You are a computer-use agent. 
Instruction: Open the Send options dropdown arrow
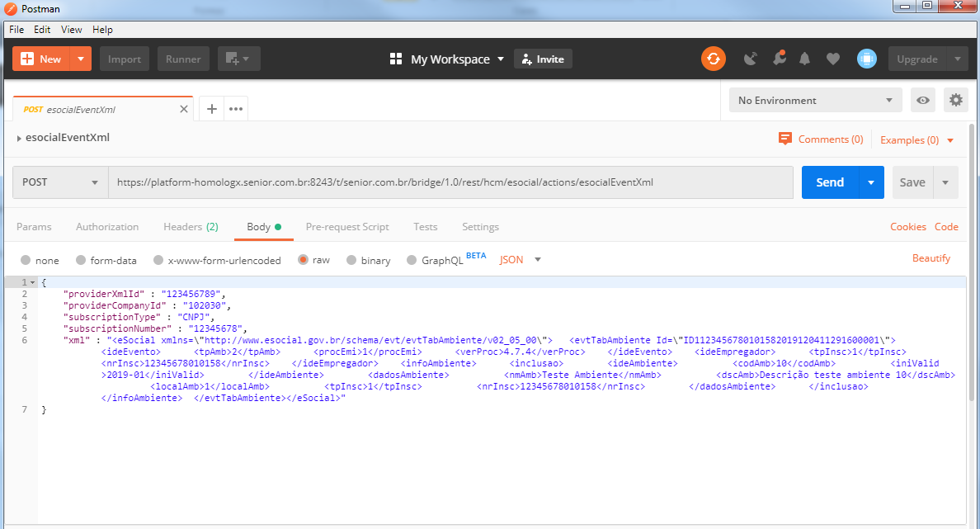coord(870,182)
